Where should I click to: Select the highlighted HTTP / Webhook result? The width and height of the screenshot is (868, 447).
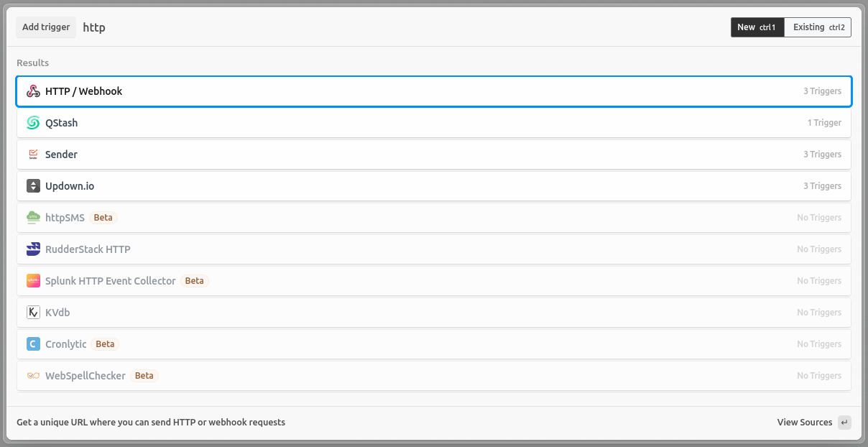coord(434,91)
